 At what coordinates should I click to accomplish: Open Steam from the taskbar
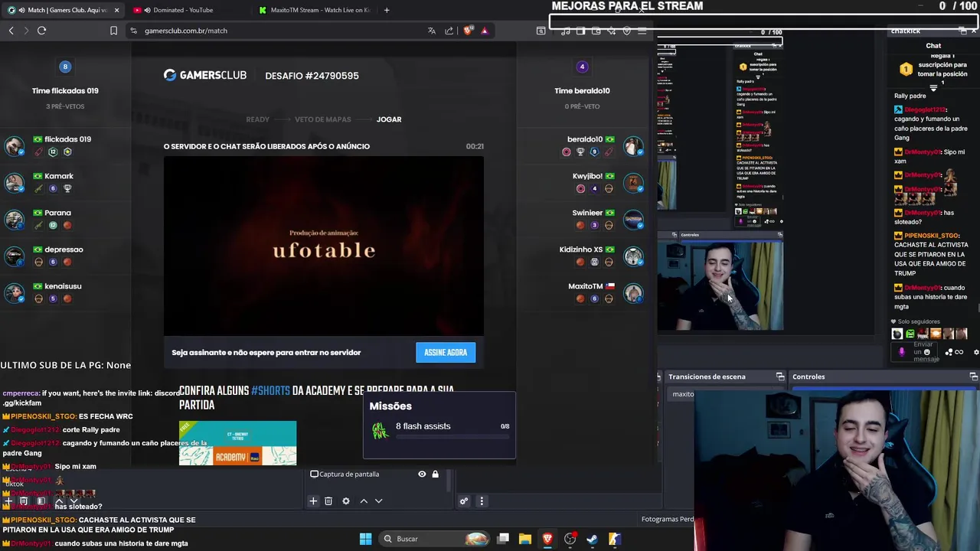click(x=592, y=539)
